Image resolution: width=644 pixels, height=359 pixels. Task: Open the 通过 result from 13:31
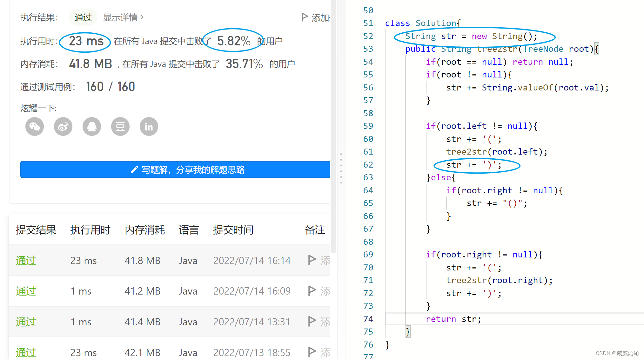tap(26, 322)
